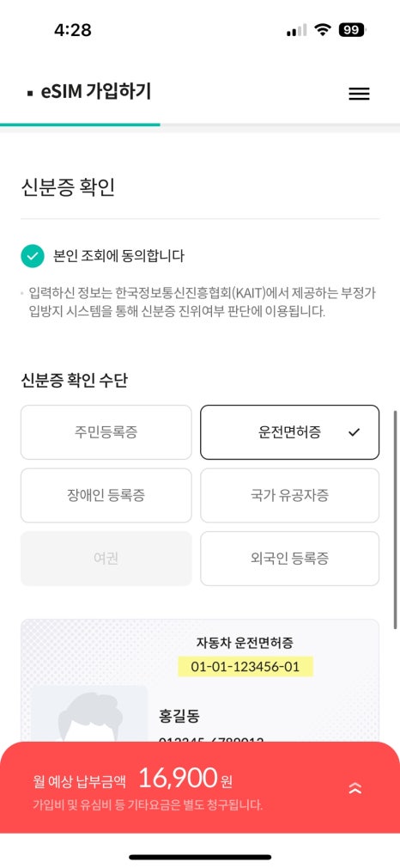
Task: Tap the highlighted license number 01-01-123456-01
Action: tap(245, 667)
